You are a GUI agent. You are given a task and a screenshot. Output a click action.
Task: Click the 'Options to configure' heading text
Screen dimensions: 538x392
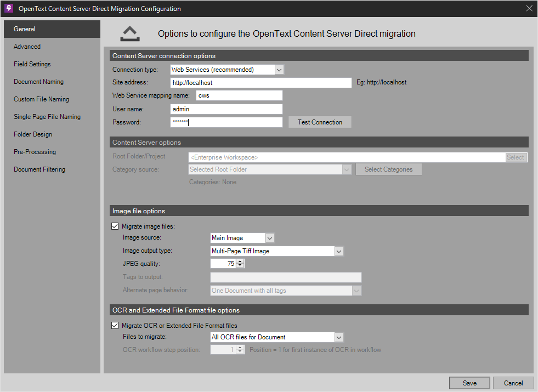coord(287,33)
